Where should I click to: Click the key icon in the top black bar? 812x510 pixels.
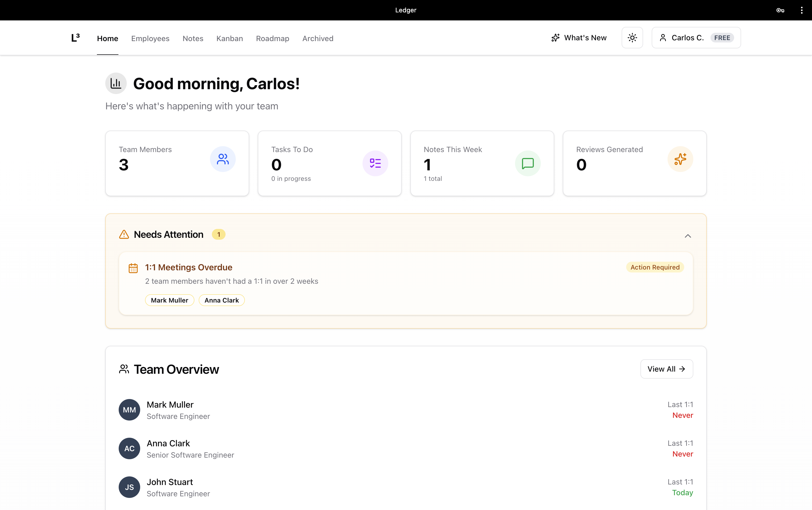pyautogui.click(x=780, y=10)
